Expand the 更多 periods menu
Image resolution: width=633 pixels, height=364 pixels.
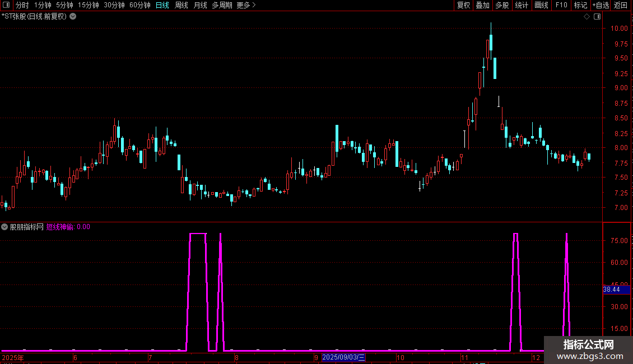tap(246, 5)
